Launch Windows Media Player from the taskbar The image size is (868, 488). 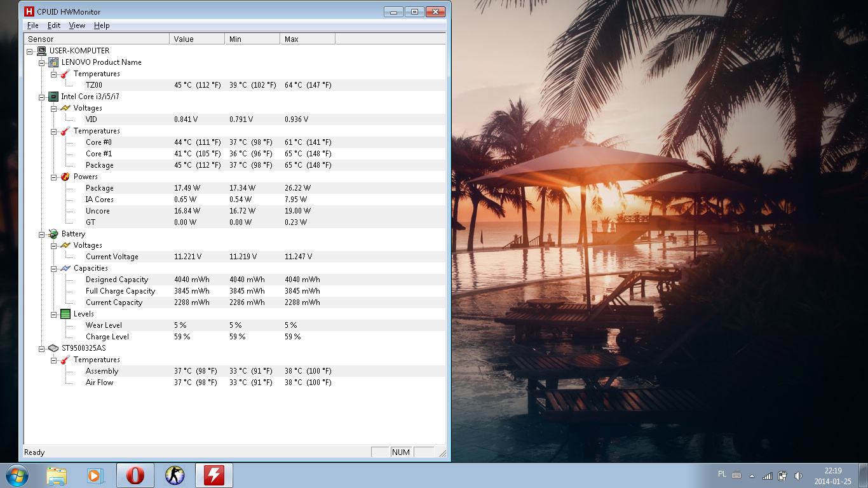tap(95, 475)
